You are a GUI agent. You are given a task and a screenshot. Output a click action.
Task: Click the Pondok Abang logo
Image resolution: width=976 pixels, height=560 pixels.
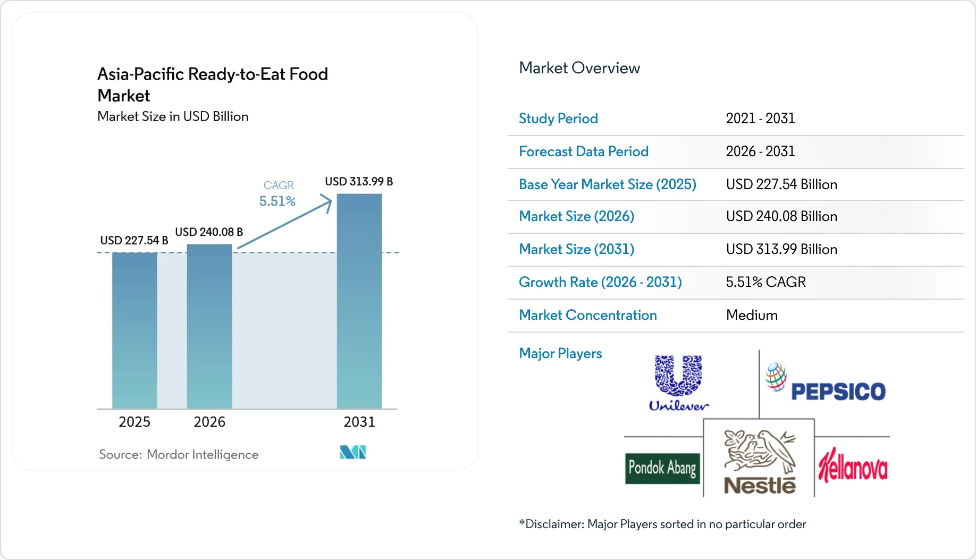tap(662, 468)
